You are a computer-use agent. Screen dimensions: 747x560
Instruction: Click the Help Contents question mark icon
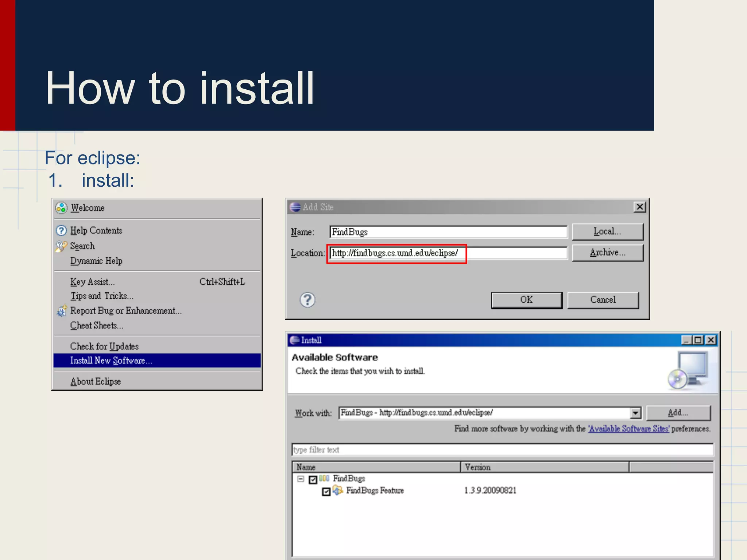click(61, 230)
